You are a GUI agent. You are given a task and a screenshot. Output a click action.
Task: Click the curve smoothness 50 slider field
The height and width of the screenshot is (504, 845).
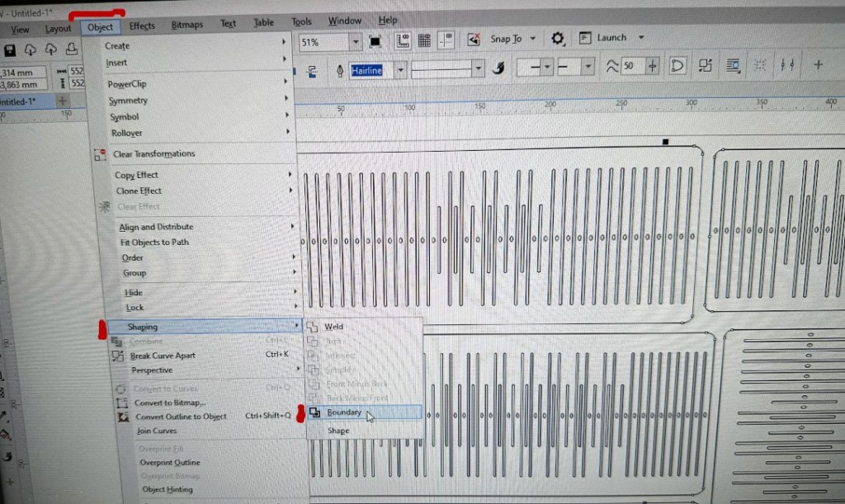click(632, 66)
